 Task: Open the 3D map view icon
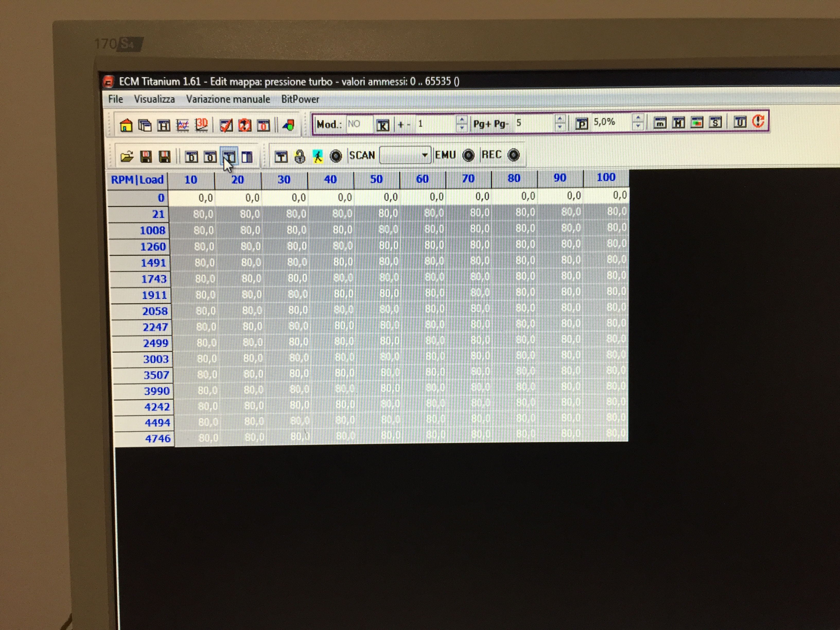pyautogui.click(x=201, y=125)
